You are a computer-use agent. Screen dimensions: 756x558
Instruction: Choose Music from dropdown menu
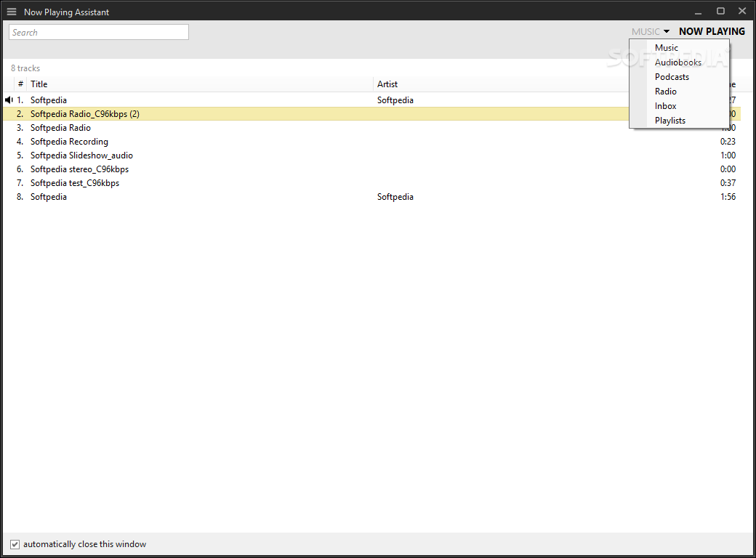(x=667, y=48)
